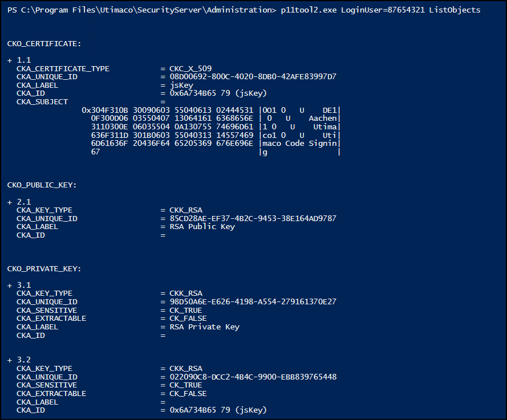Click the unique ID 022090C8-DCC2-4B4C-9900-EBB839765448
The image size is (507, 420).
pos(253,377)
